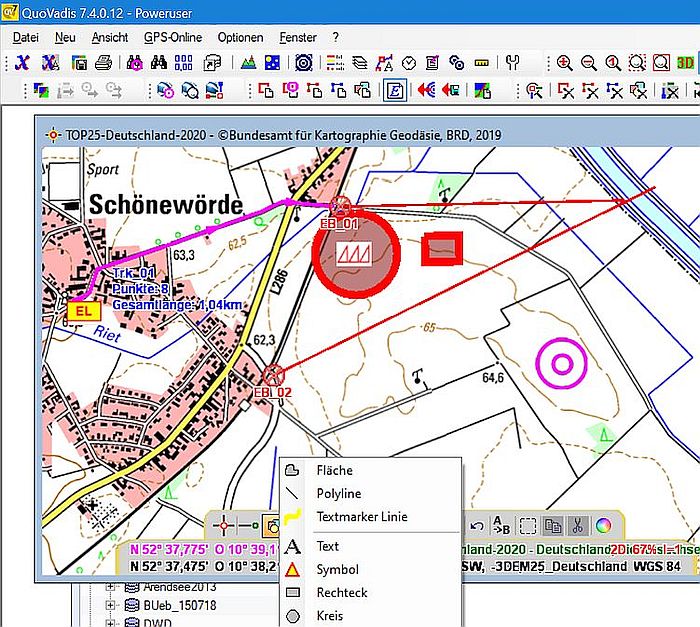Click the EB_01 waypoint marker on map

pos(340,206)
